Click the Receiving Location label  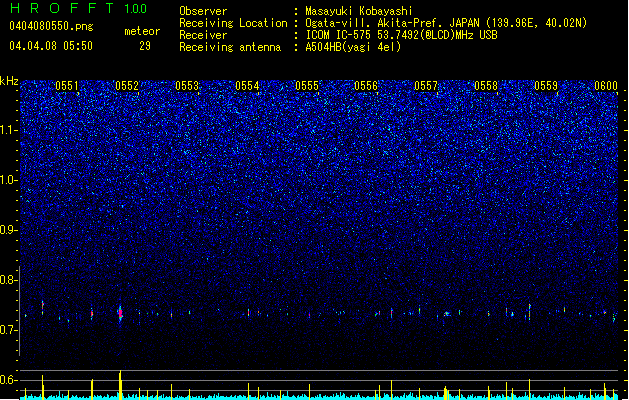pyautogui.click(x=233, y=23)
